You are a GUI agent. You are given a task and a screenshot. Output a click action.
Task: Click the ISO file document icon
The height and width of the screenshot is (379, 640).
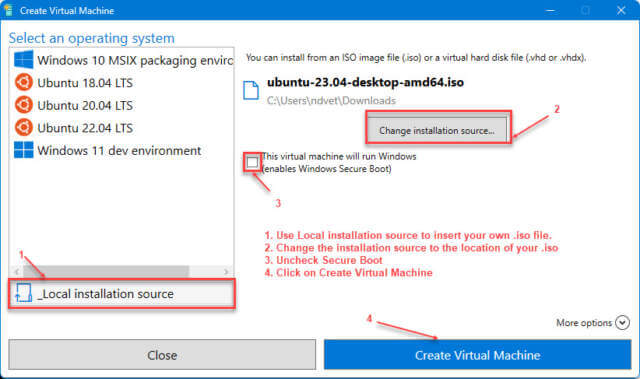click(x=251, y=90)
